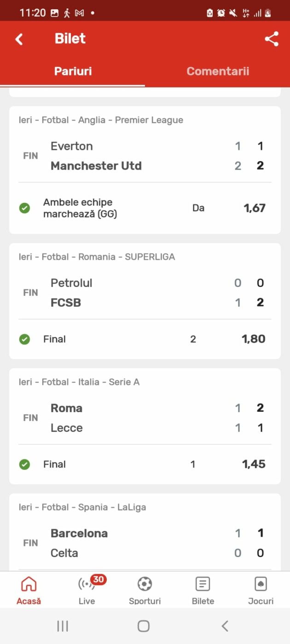Tap the share icon in the header
The image size is (290, 644).
(272, 39)
